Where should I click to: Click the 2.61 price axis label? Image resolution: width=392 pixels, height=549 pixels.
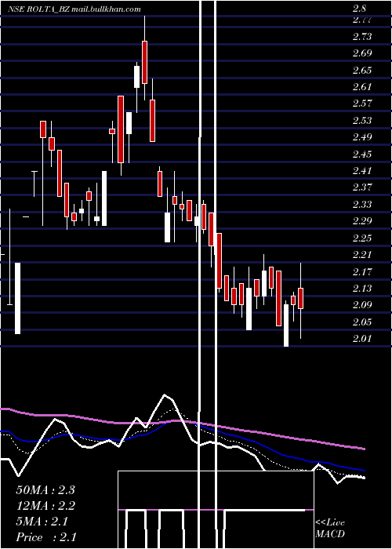tap(362, 87)
